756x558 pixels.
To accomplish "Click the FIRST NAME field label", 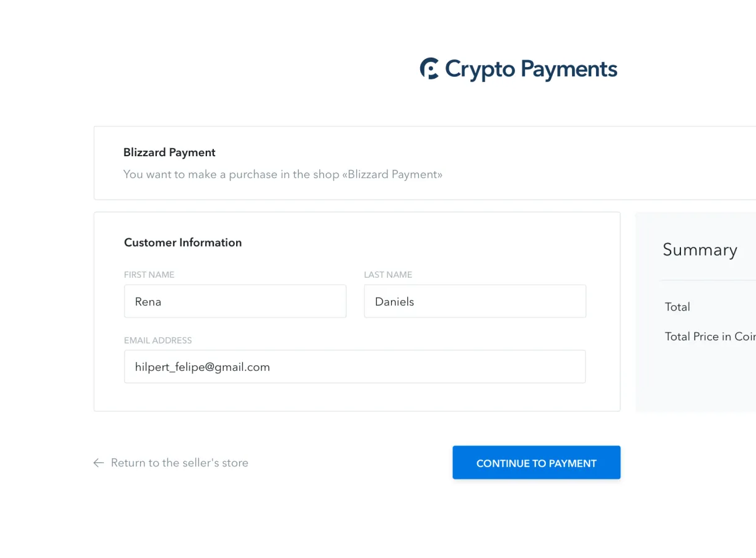I will click(149, 275).
